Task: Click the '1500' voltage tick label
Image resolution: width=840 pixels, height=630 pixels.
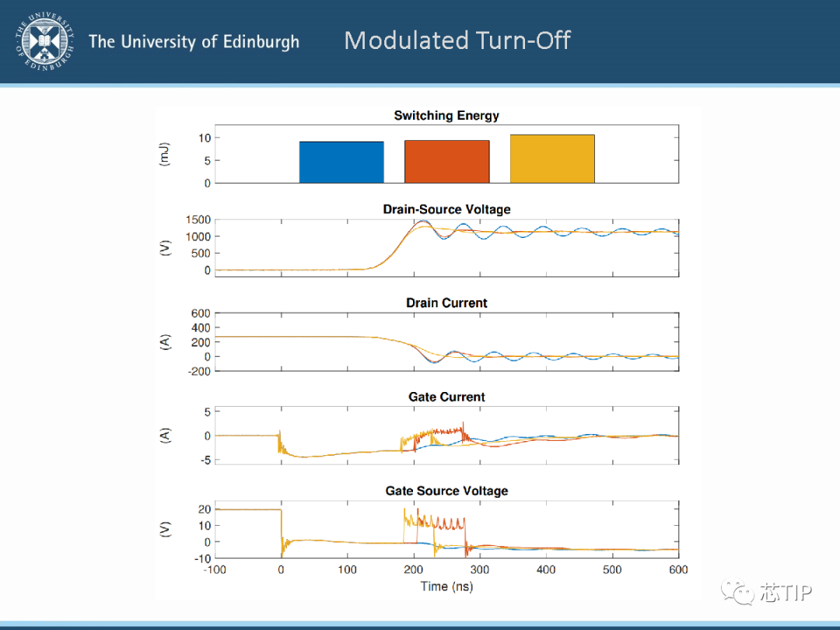Action: tap(198, 220)
